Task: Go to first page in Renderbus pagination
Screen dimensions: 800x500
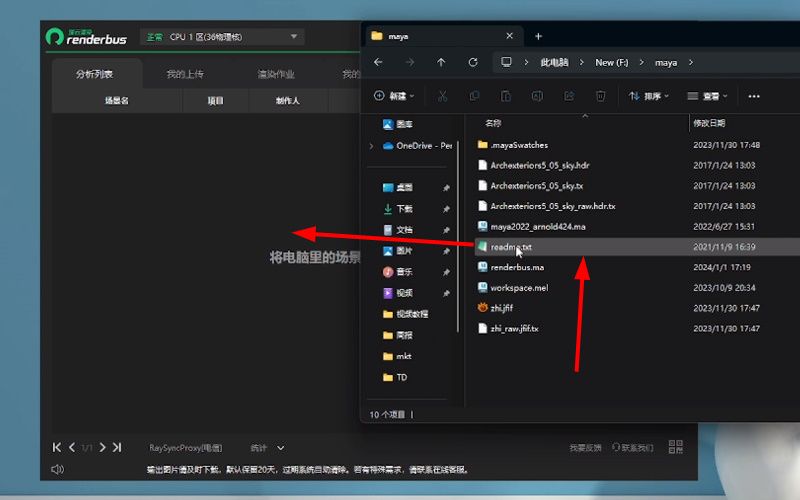Action: 57,447
